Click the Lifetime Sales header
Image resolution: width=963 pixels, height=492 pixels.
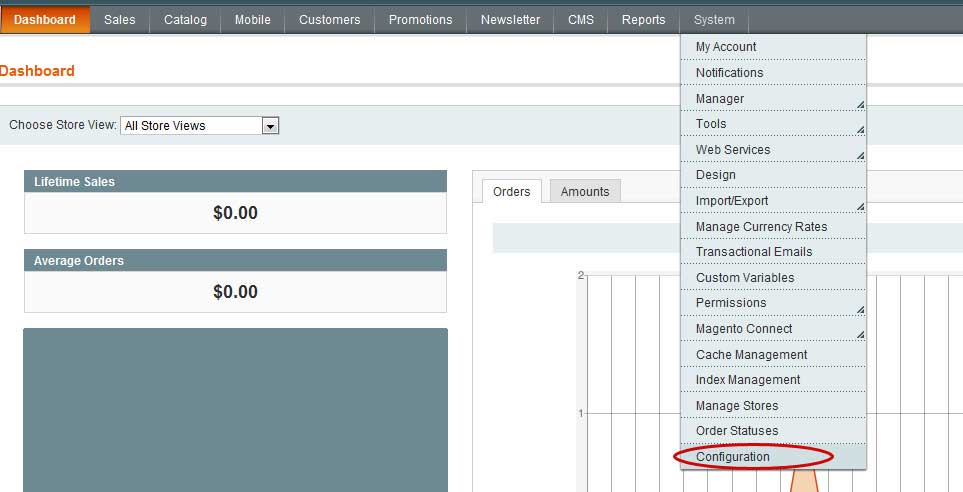(235, 181)
